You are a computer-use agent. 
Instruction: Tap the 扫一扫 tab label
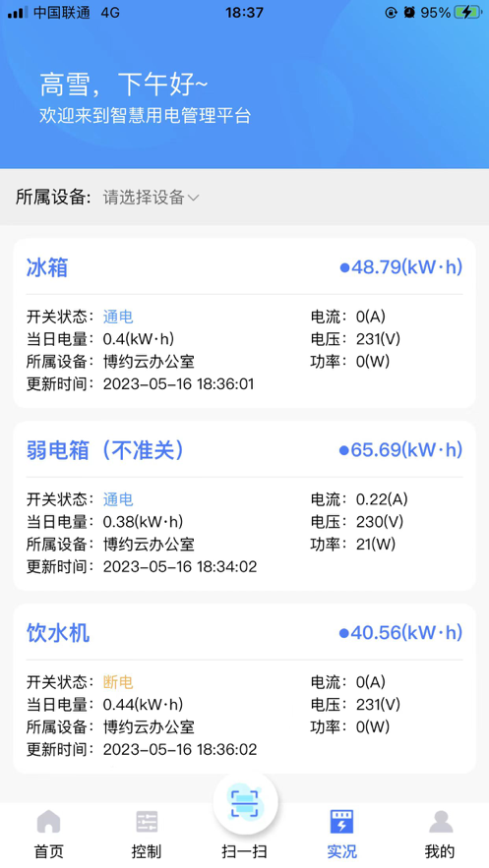click(244, 851)
